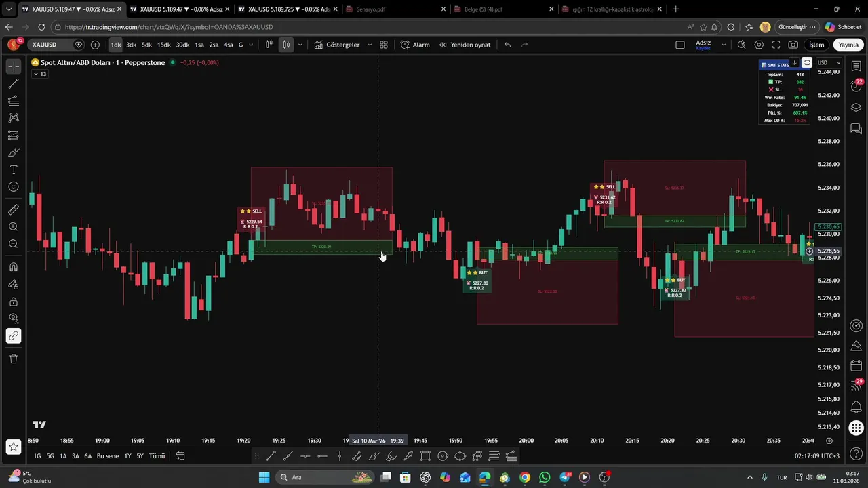Viewport: 868px width, 488px height.
Task: Select the Tümü date range
Action: [157, 456]
